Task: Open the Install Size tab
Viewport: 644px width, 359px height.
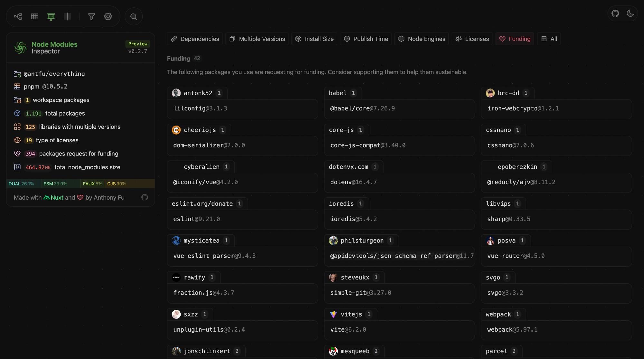Action: point(314,39)
